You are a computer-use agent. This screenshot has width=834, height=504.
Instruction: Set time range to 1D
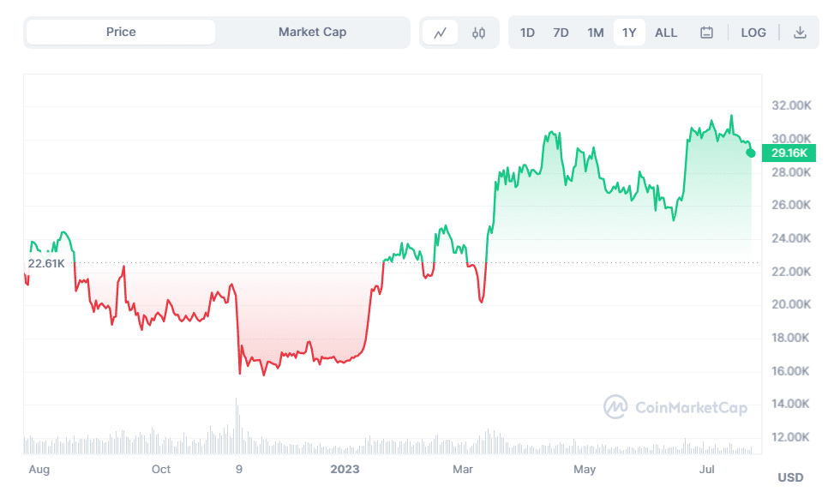pyautogui.click(x=527, y=33)
